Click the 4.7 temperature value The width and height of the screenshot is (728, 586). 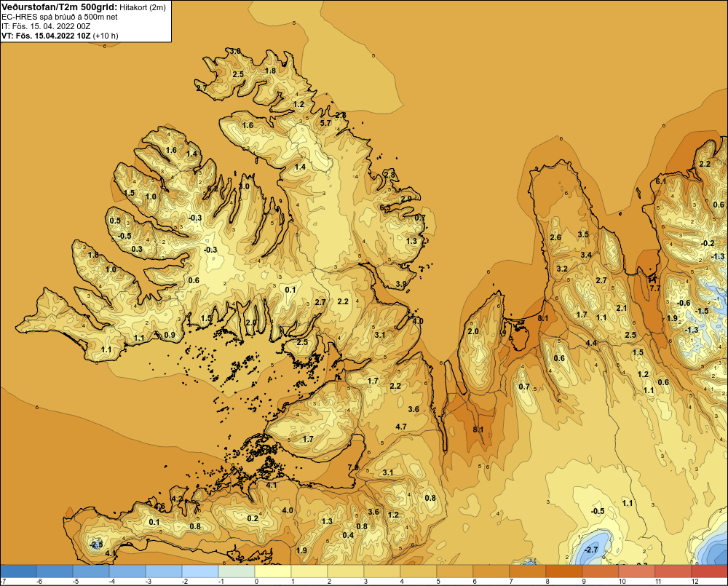point(401,427)
